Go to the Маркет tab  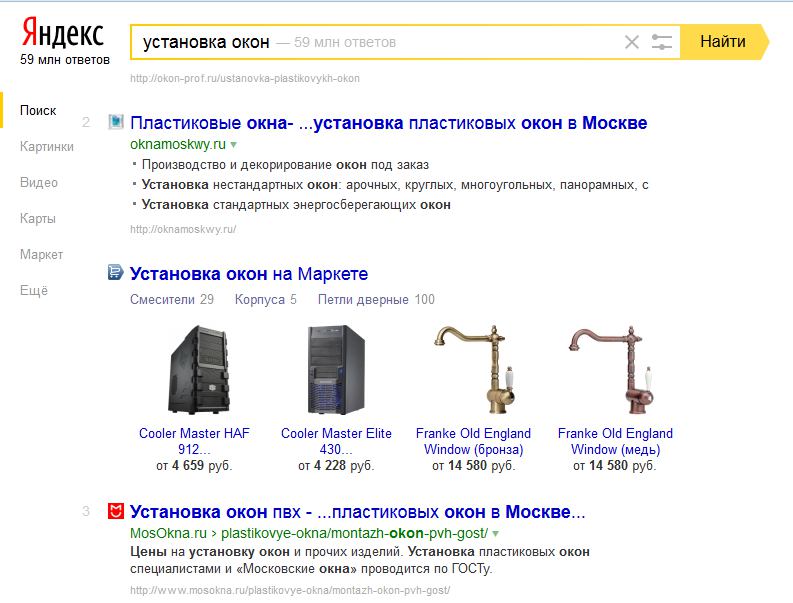tap(41, 254)
